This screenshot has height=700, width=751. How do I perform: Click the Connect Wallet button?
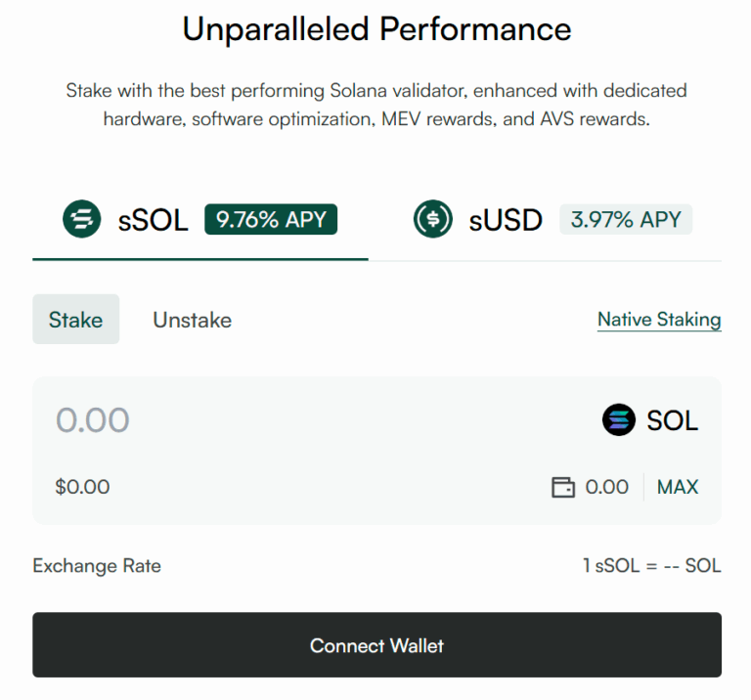[x=376, y=645]
